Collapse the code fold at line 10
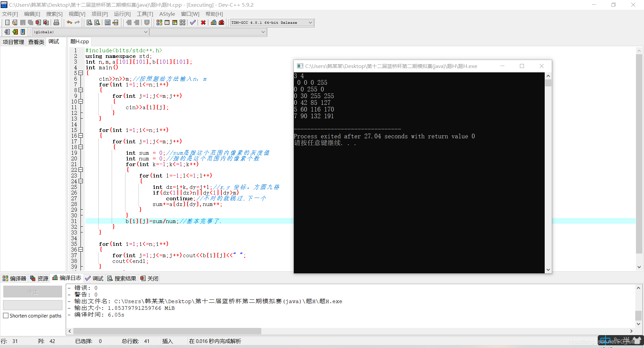 pos(80,101)
